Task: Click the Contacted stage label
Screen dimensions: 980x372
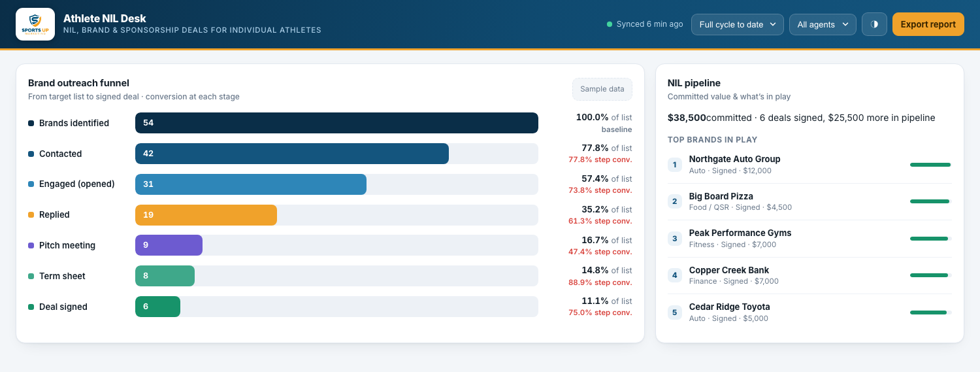Action: click(60, 154)
